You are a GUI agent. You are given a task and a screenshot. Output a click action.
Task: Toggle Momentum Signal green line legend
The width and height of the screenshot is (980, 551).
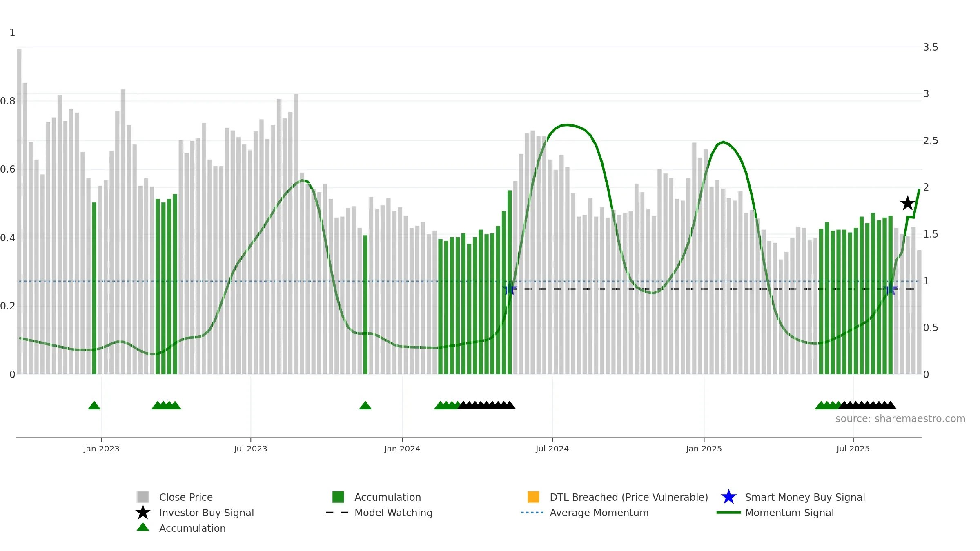[x=728, y=512]
